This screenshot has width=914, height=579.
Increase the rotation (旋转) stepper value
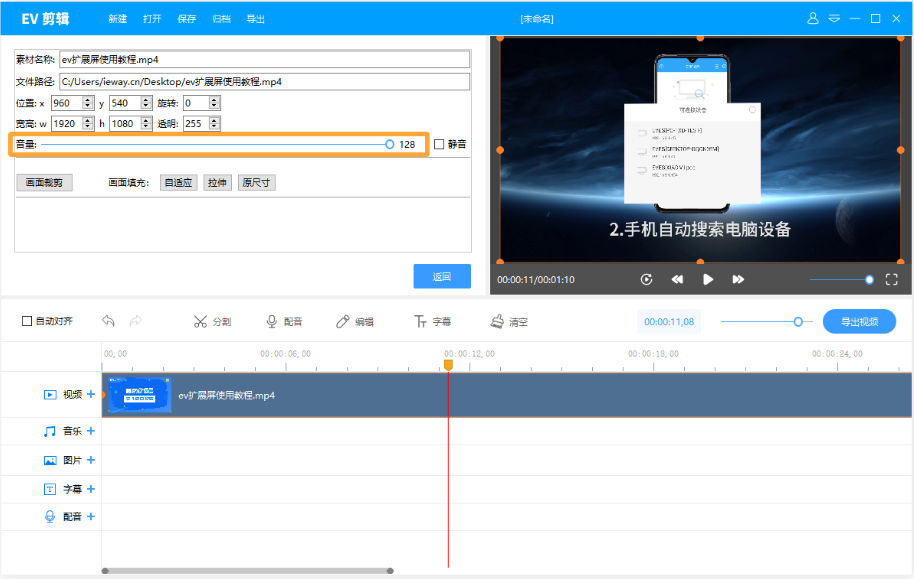pyautogui.click(x=215, y=100)
